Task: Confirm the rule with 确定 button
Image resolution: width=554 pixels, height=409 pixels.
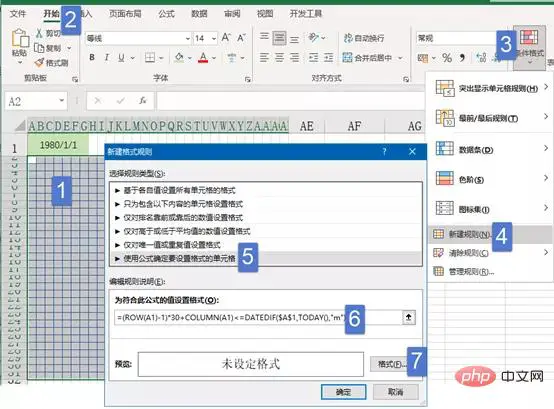Action: tap(343, 392)
